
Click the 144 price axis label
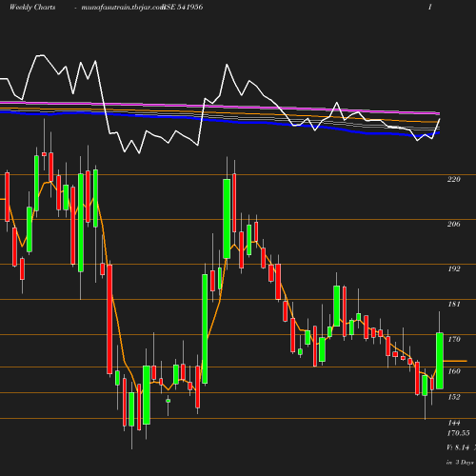point(454,423)
